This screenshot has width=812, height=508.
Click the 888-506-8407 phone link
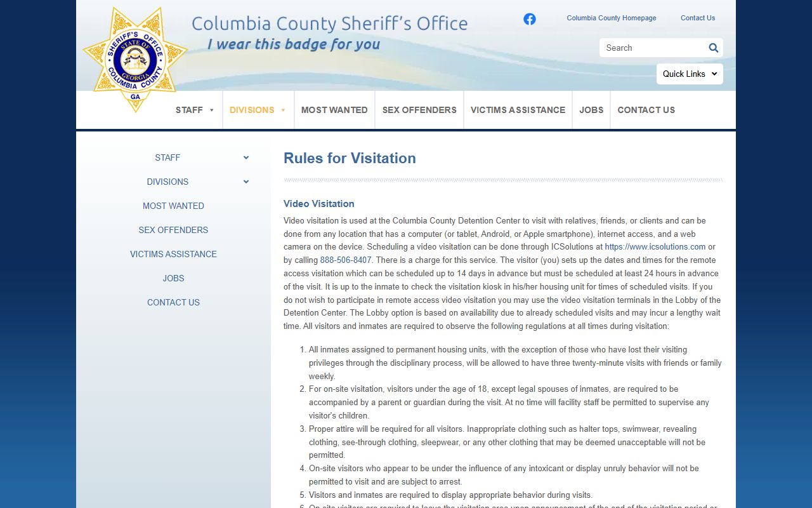click(x=346, y=260)
